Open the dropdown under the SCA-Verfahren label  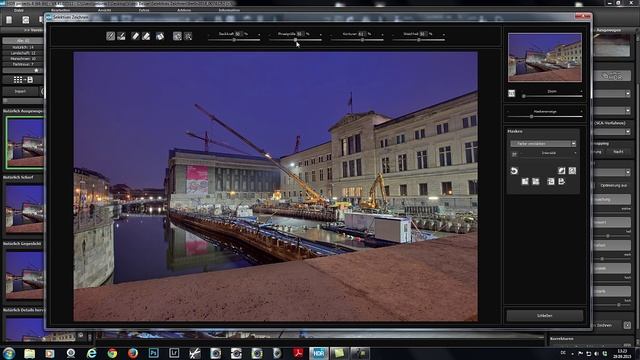click(x=612, y=131)
